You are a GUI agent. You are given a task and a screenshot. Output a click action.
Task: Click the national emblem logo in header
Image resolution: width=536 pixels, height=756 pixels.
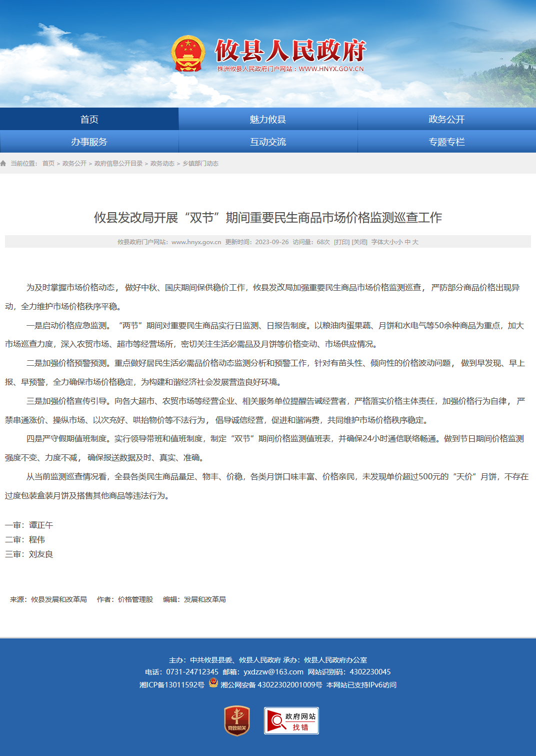click(x=188, y=54)
